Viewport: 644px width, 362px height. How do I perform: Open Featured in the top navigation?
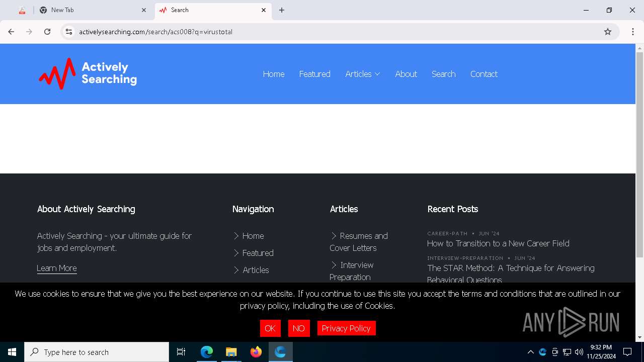pos(315,74)
